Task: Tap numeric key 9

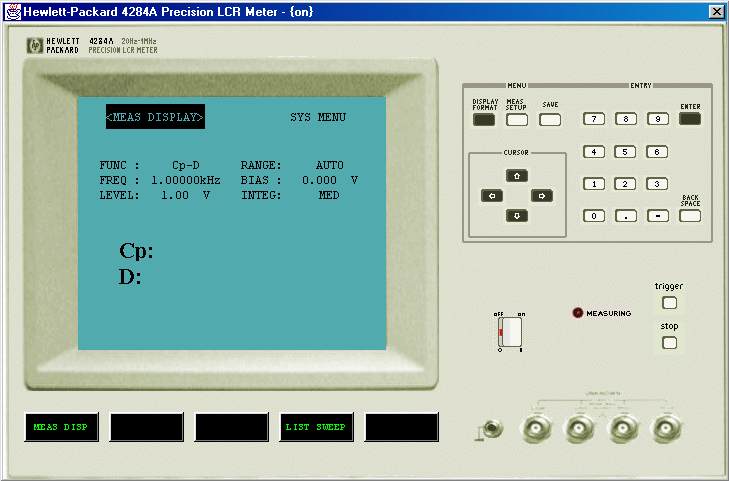Action: [x=658, y=119]
